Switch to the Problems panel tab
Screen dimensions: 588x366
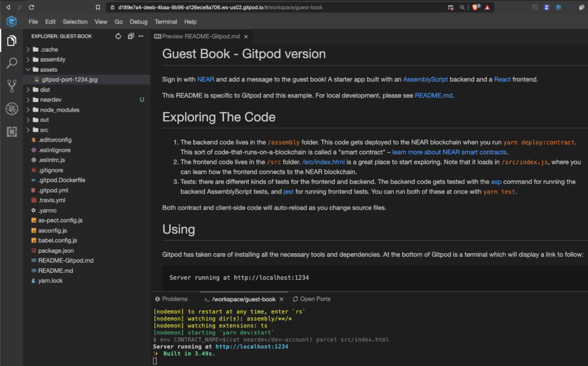[171, 299]
